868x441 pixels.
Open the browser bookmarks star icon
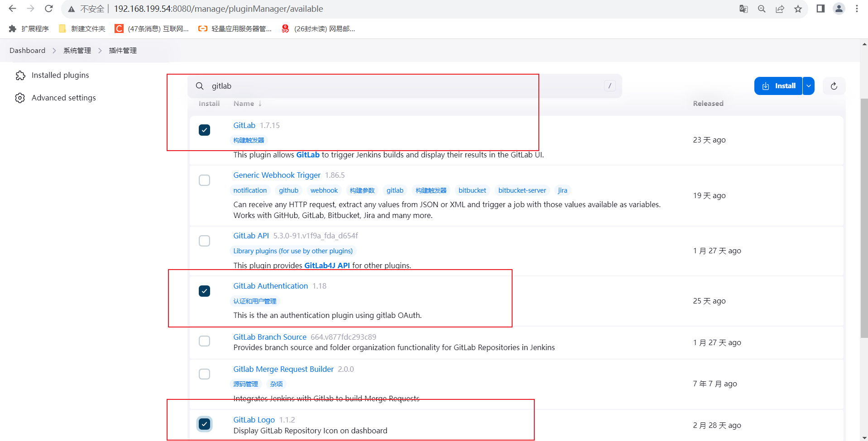[798, 9]
